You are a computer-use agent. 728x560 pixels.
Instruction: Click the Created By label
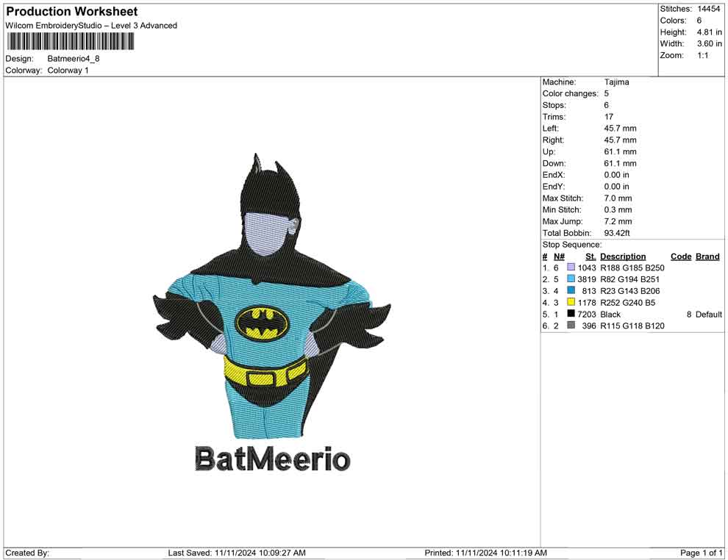pyautogui.click(x=27, y=553)
